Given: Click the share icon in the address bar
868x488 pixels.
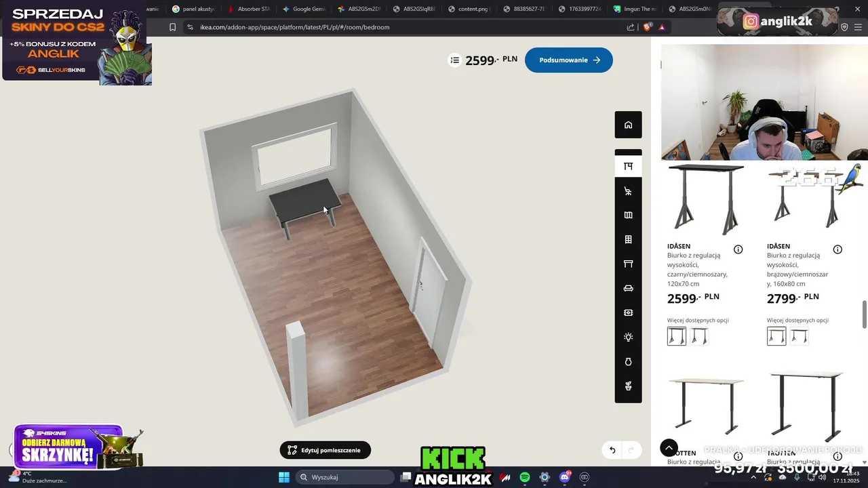Looking at the screenshot, I should pyautogui.click(x=631, y=27).
